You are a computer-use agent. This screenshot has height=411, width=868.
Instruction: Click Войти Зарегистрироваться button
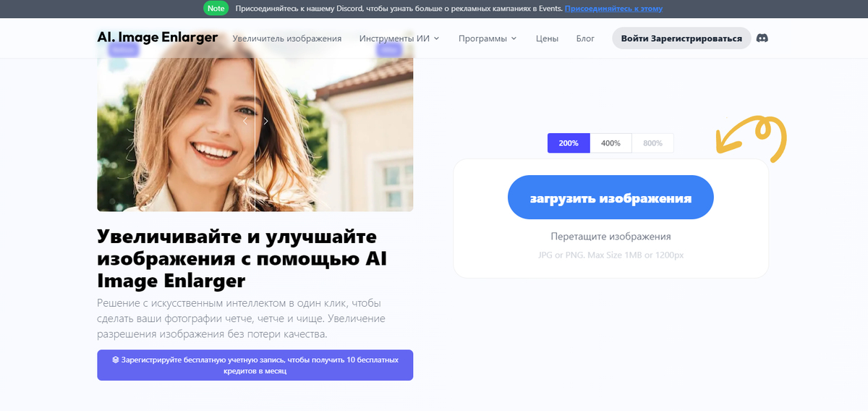[x=681, y=38]
